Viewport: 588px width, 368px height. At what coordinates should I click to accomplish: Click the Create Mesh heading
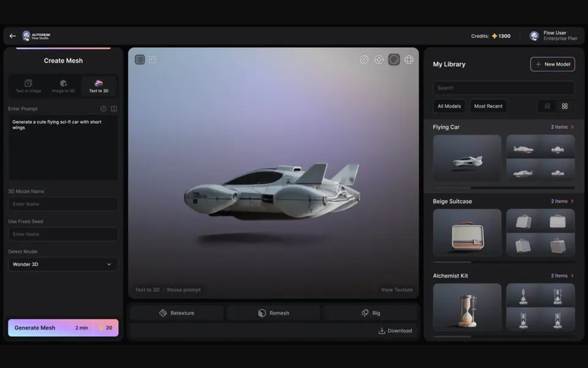[x=63, y=61]
